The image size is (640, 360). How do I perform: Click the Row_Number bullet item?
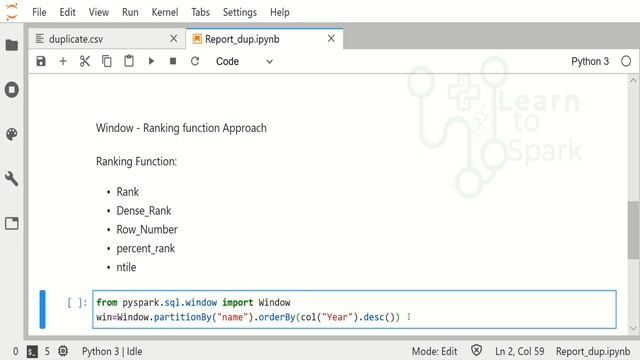click(147, 229)
